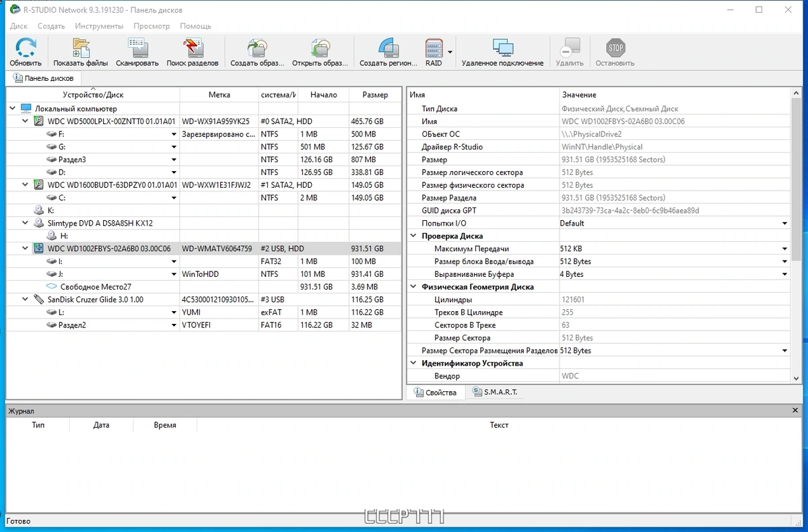
Task: Close the Журнал panel
Action: (795, 410)
